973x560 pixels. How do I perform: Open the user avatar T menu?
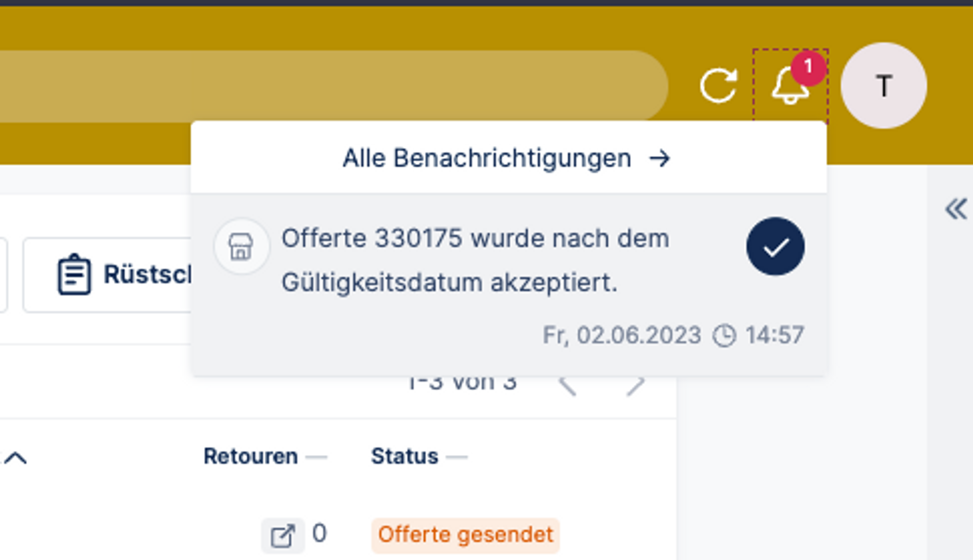pyautogui.click(x=883, y=86)
